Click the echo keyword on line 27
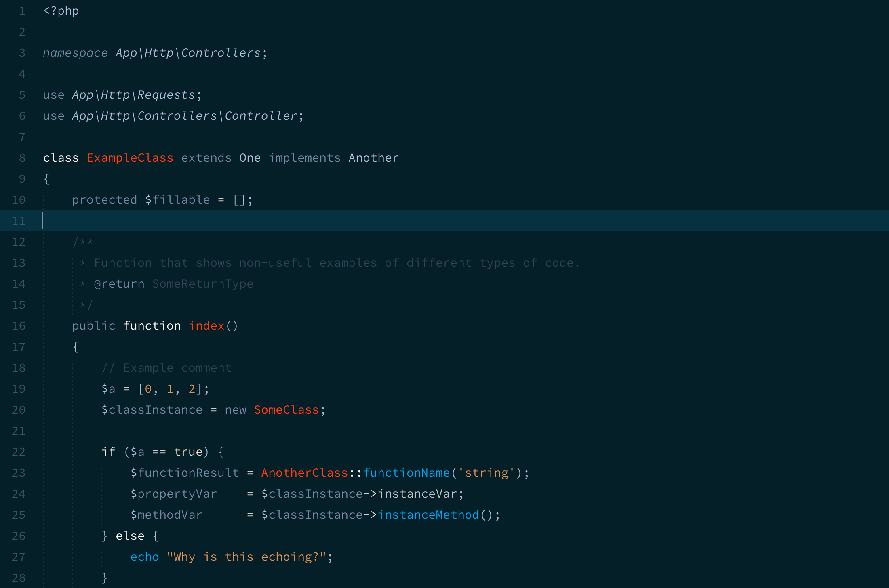This screenshot has width=889, height=588. point(145,557)
